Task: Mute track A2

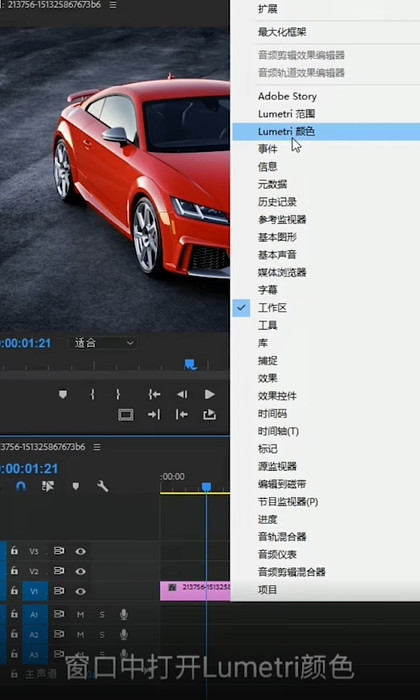Action: coord(80,634)
